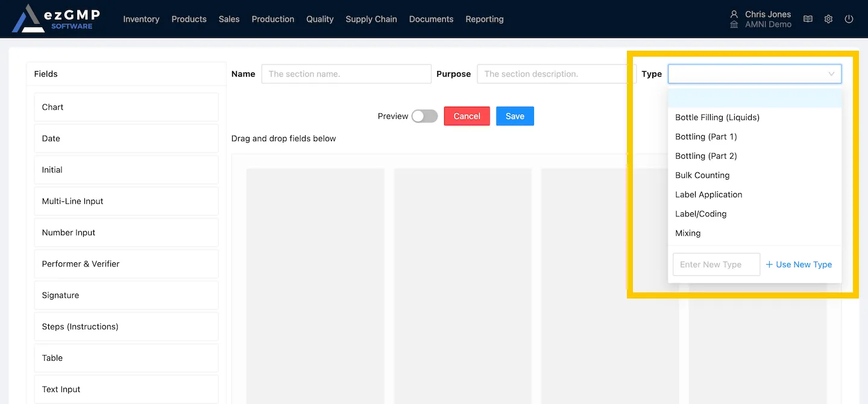Toggle the Preview switch
Viewport: 868px width, 404px height.
click(424, 116)
